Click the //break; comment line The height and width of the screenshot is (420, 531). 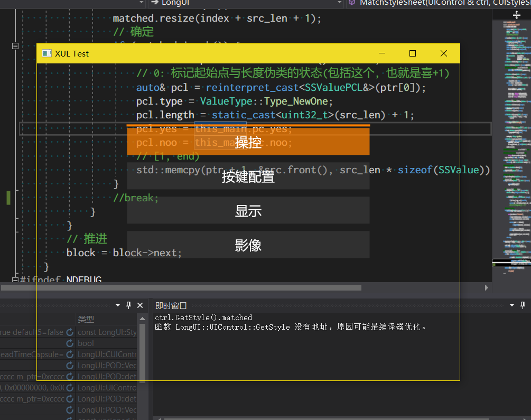[x=136, y=198]
